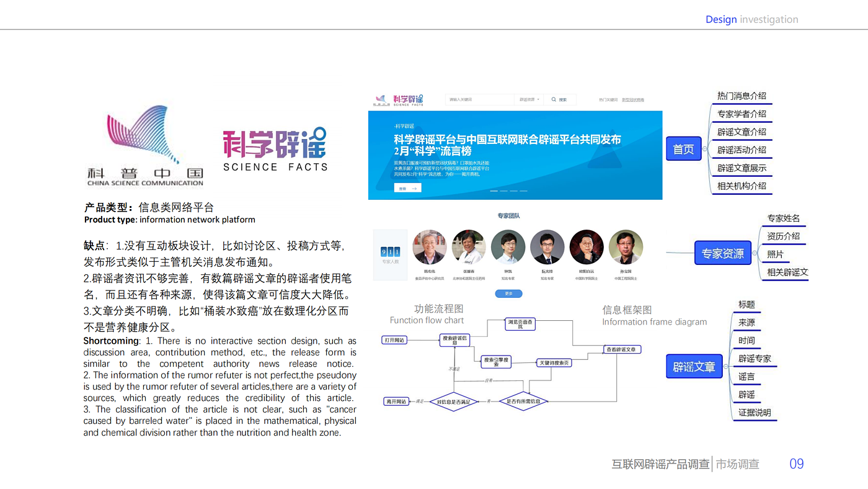Click the small 科普中国 logo in the website header
Image resolution: width=868 pixels, height=489 pixels.
pyautogui.click(x=381, y=100)
